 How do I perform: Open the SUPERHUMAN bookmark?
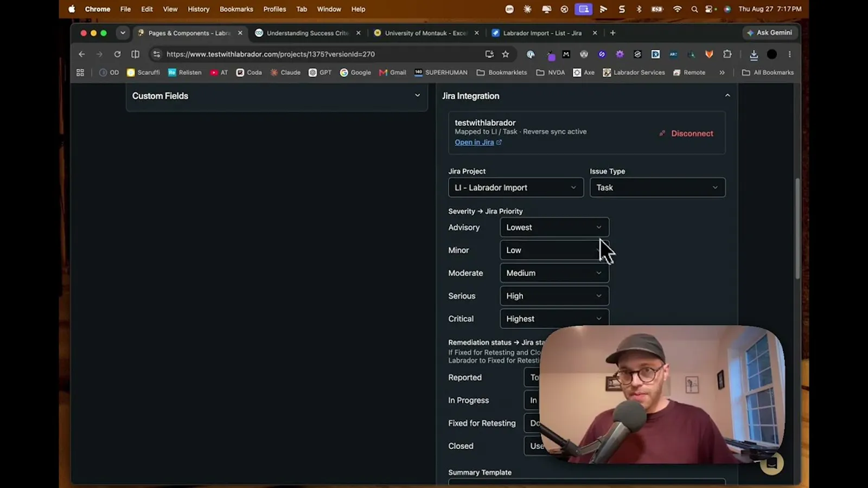pos(441,72)
